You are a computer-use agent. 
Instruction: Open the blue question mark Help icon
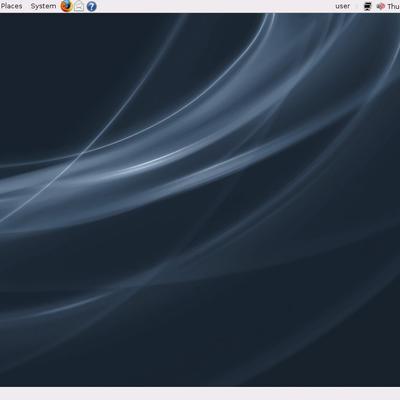pyautogui.click(x=91, y=6)
